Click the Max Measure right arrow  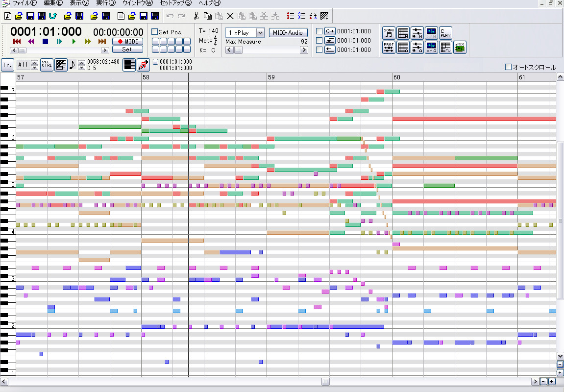[x=304, y=50]
